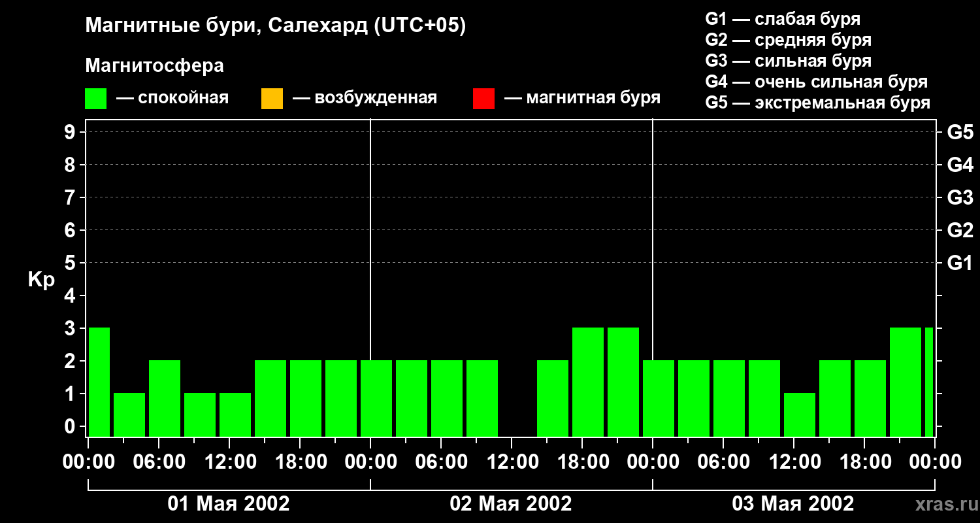Click the 'G1 — слабая буря' legend line
980x523 pixels.
[783, 18]
